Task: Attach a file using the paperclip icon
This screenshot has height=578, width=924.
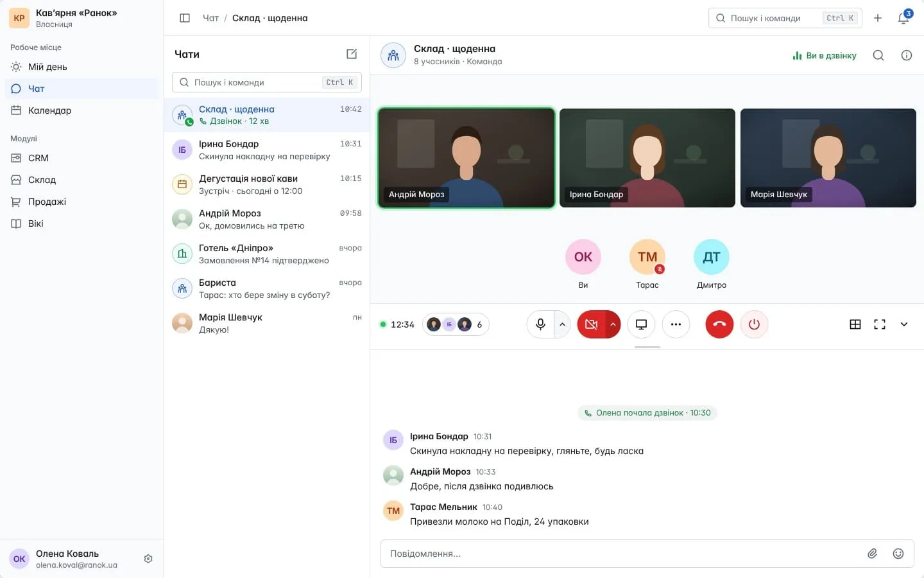Action: pos(873,554)
